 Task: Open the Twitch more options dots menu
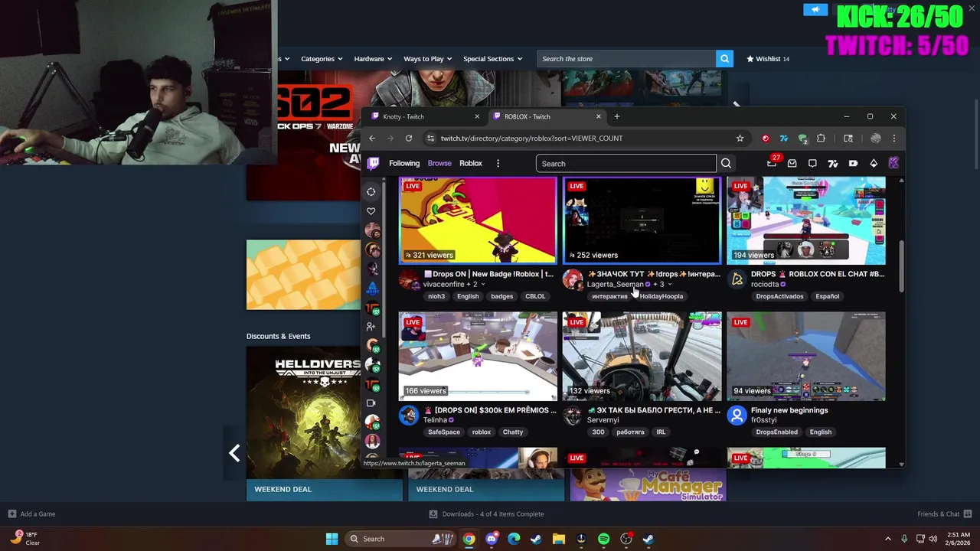point(498,163)
